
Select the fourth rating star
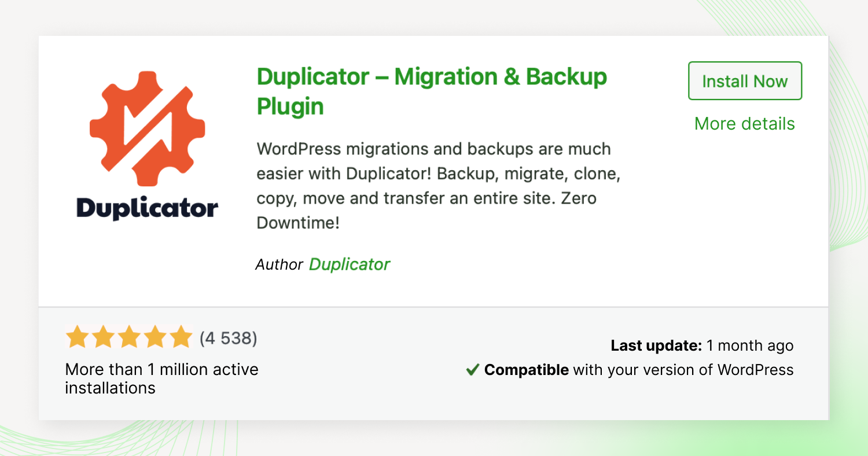tap(154, 336)
